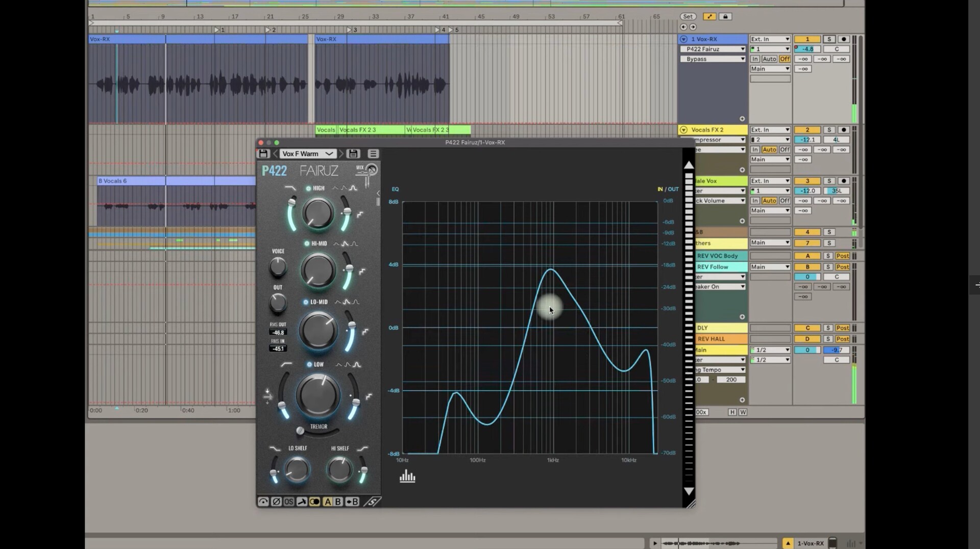Toggle the HIGH band enable LED
Viewport: 980px width, 549px height.
(x=308, y=188)
